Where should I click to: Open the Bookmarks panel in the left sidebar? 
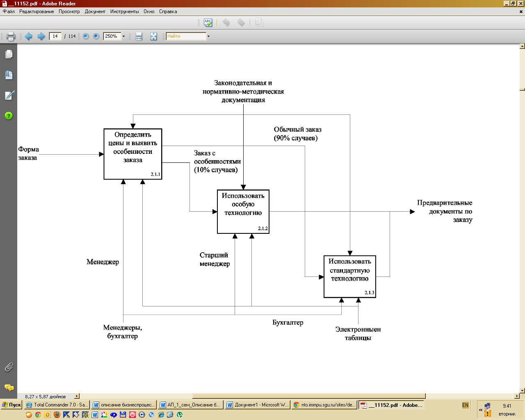[9, 75]
